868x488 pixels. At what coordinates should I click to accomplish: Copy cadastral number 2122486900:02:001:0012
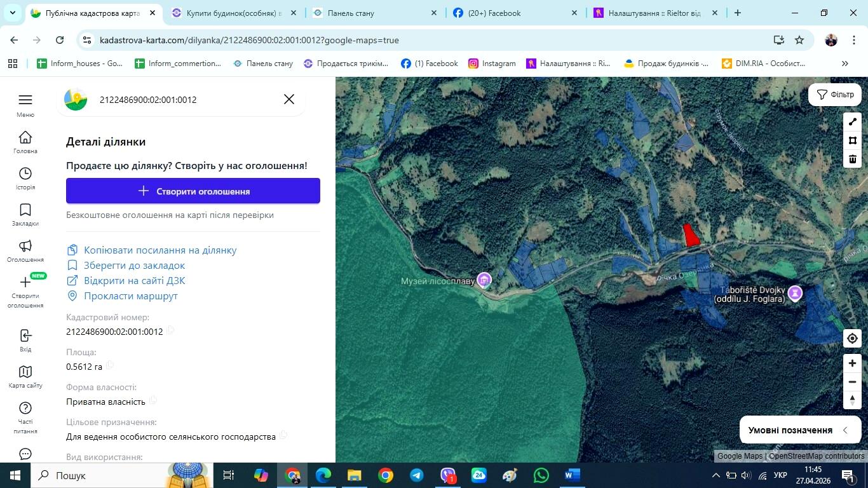tap(170, 331)
